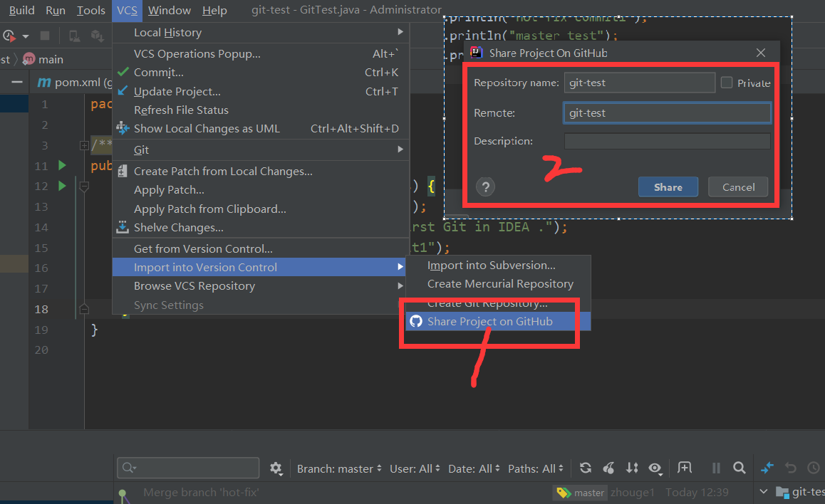Open the Date: All filter dropdown

[474, 468]
